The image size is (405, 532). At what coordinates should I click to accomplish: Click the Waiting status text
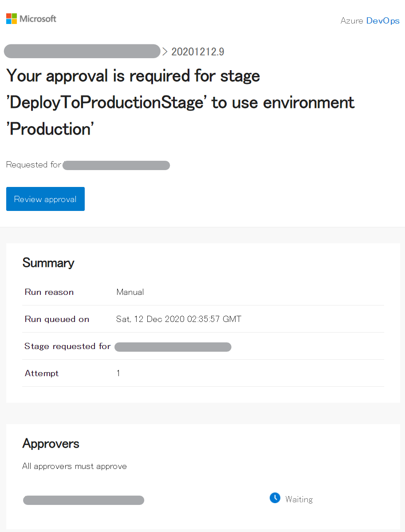tap(299, 500)
